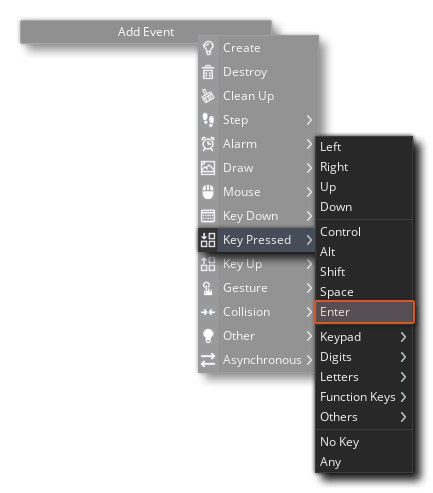433x493 pixels.
Task: Open the Key Pressed menu entry
Action: [257, 240]
